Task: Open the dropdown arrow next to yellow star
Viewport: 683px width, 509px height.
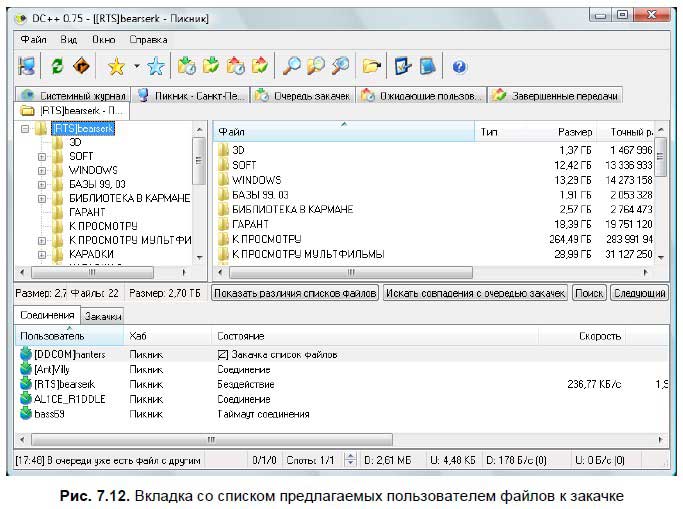Action: pyautogui.click(x=135, y=67)
